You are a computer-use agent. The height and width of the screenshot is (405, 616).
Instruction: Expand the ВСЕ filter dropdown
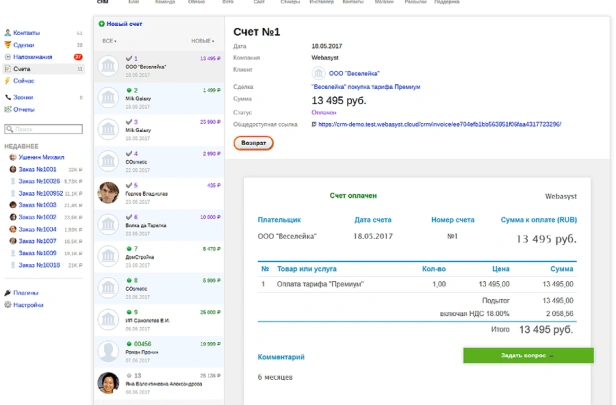(110, 41)
